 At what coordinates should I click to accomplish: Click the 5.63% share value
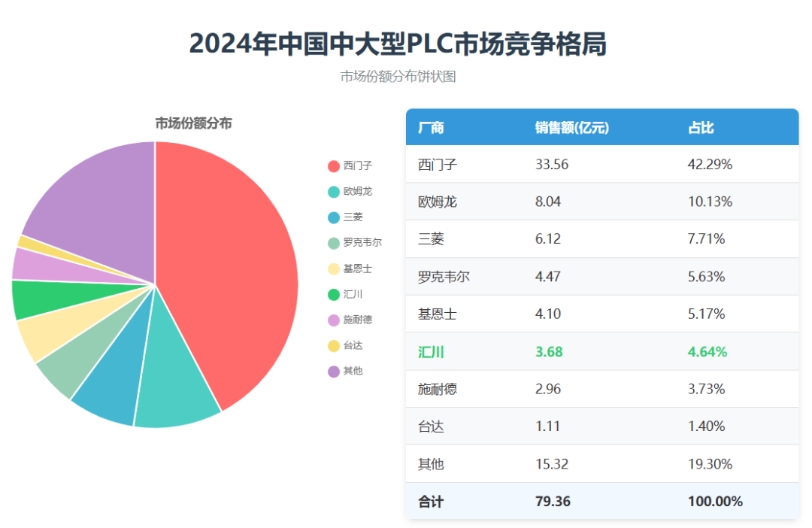pos(706,278)
